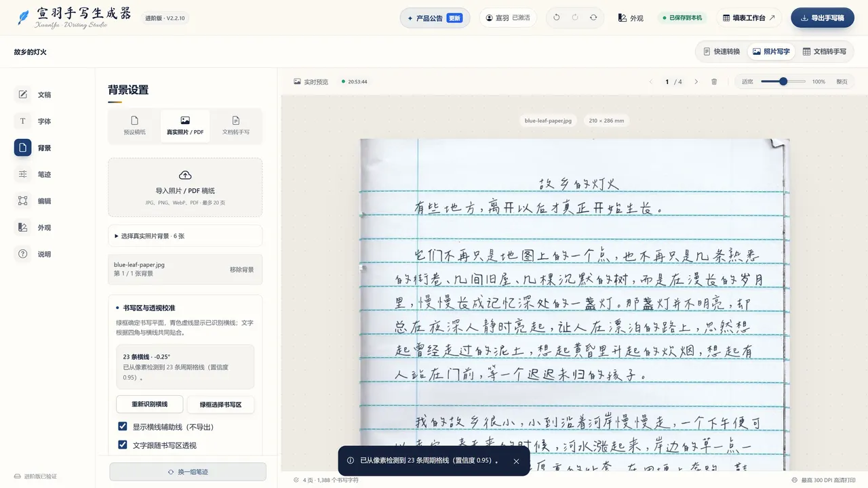This screenshot has width=868, height=488.
Task: Switch to 预设稿纸 tab
Action: click(134, 125)
